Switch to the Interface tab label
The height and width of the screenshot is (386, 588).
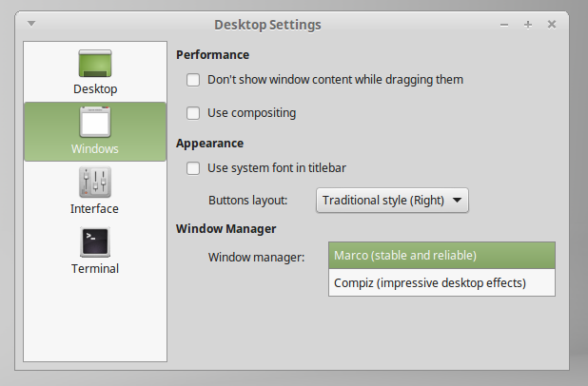pyautogui.click(x=95, y=208)
